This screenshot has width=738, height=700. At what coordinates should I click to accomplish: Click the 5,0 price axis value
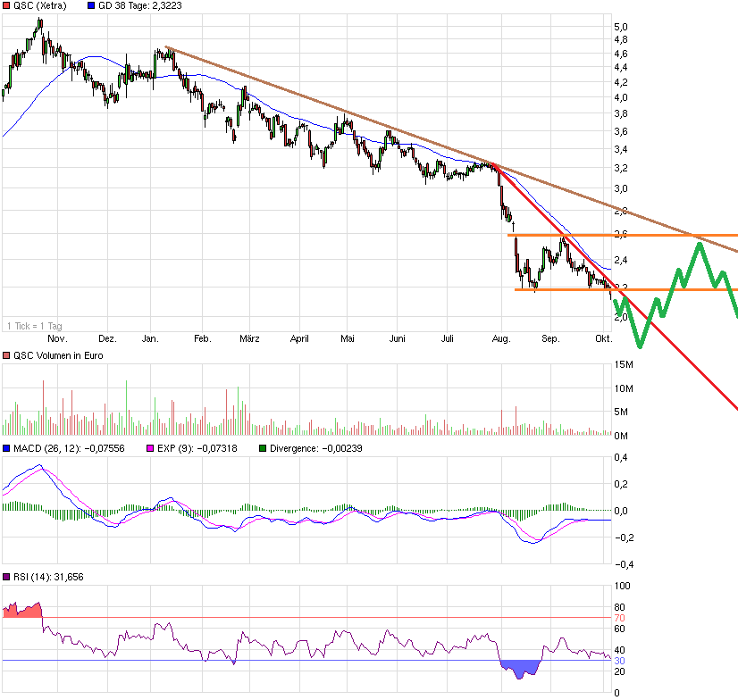[x=621, y=27]
